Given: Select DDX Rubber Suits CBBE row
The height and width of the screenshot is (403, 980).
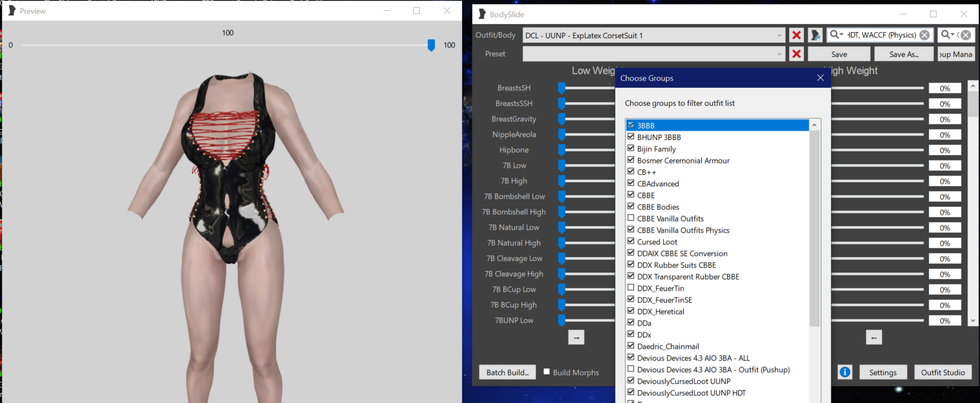Looking at the screenshot, I should (x=717, y=265).
